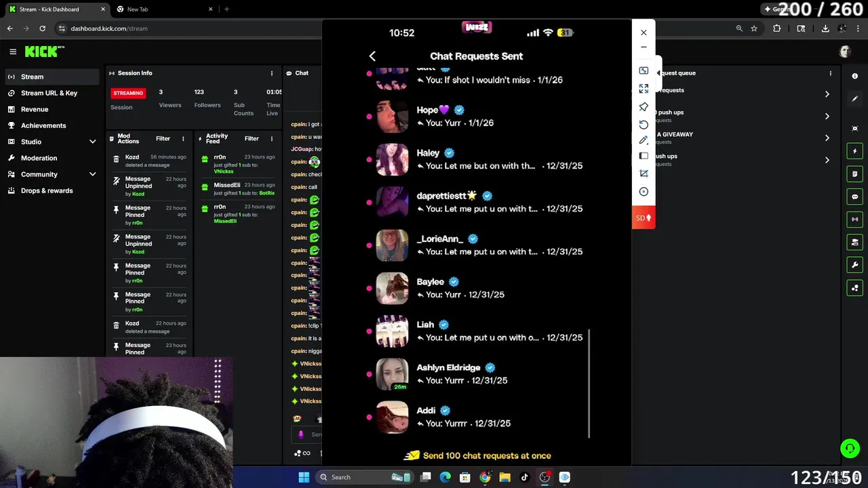Screen dimensions: 868x488
Task: Open the green support headset button
Action: (x=850, y=449)
